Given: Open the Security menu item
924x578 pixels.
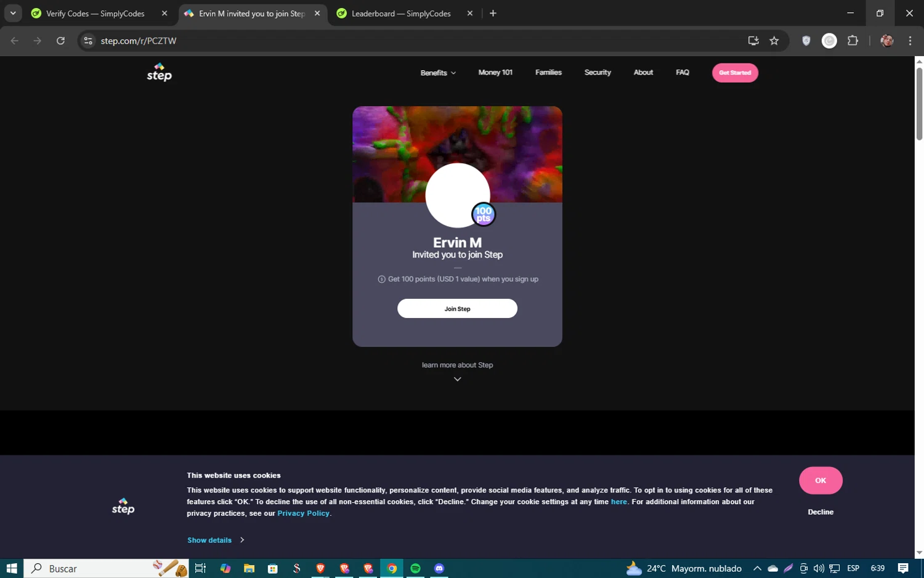Looking at the screenshot, I should pyautogui.click(x=598, y=73).
